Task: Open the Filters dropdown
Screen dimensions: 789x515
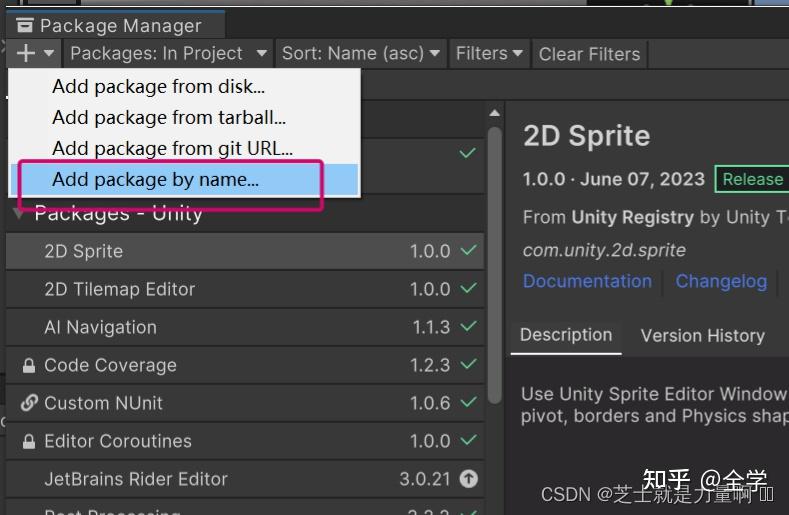Action: tap(489, 53)
